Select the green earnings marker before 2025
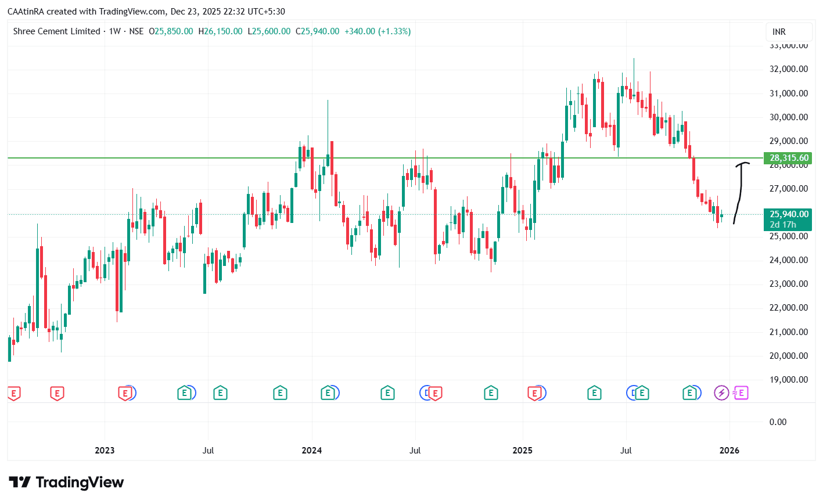 [x=491, y=394]
